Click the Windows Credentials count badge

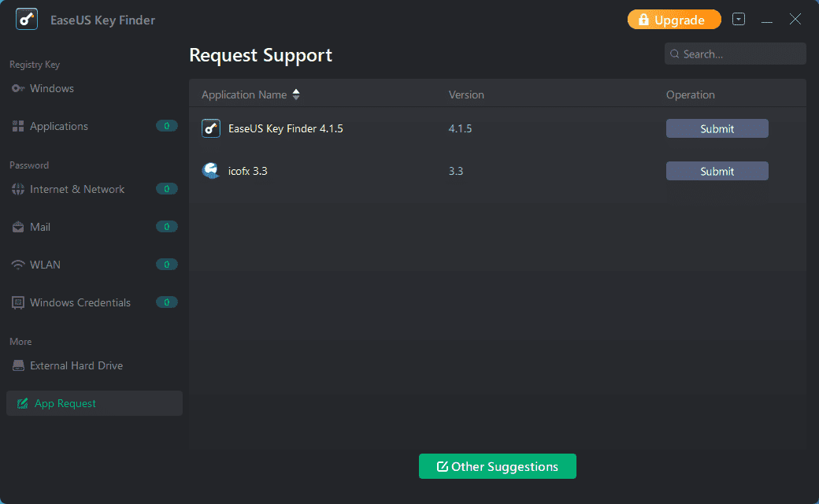[167, 302]
